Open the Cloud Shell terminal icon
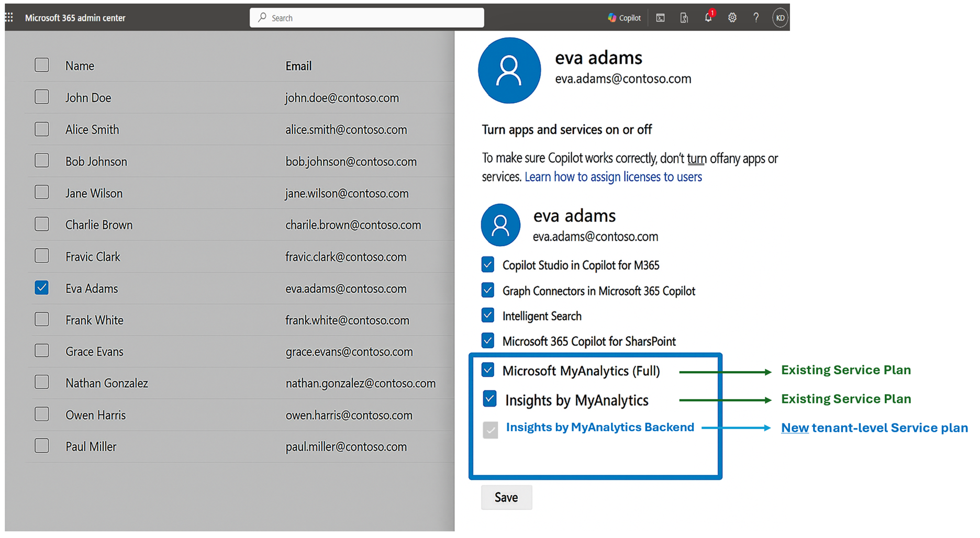 661,18
